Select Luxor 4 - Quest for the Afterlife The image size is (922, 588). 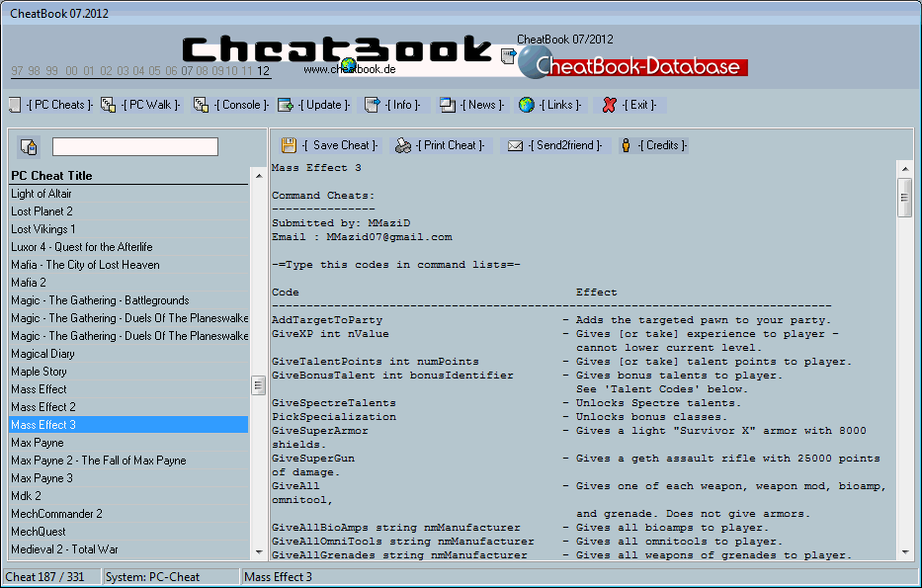coord(128,247)
